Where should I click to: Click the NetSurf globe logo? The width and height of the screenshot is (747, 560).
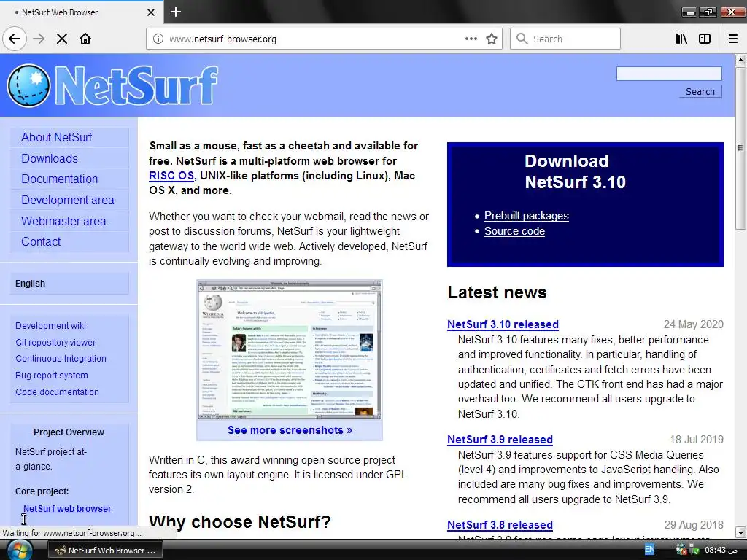28,86
